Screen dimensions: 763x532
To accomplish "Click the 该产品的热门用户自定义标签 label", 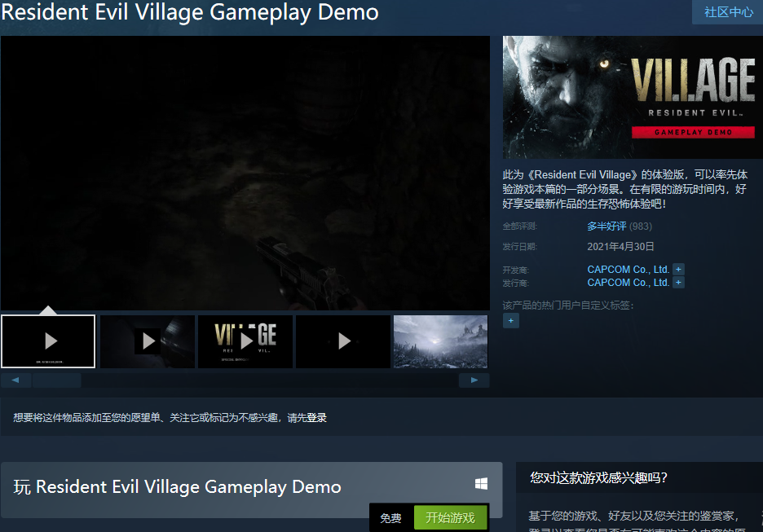I will tap(568, 306).
